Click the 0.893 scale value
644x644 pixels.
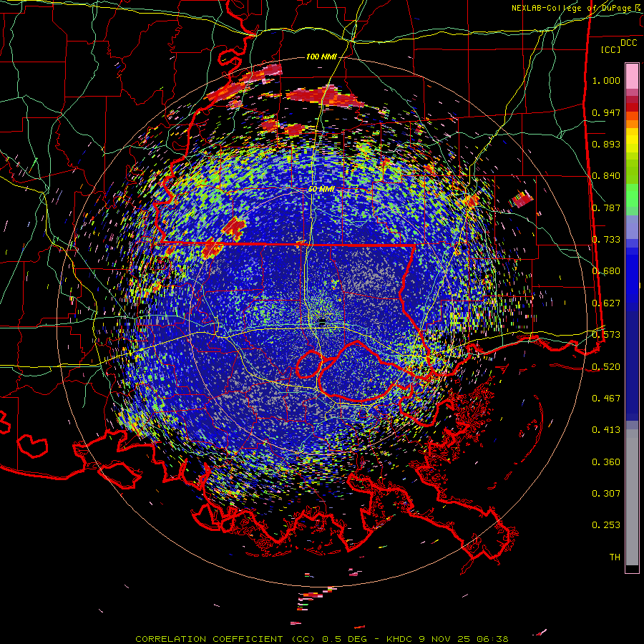606,144
